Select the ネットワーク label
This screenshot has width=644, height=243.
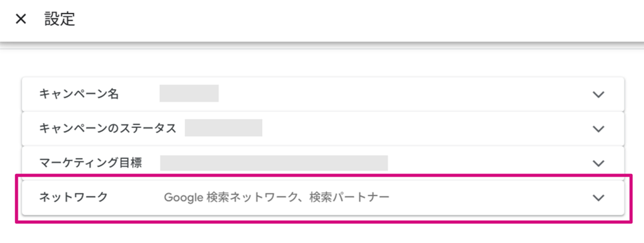coord(73,197)
